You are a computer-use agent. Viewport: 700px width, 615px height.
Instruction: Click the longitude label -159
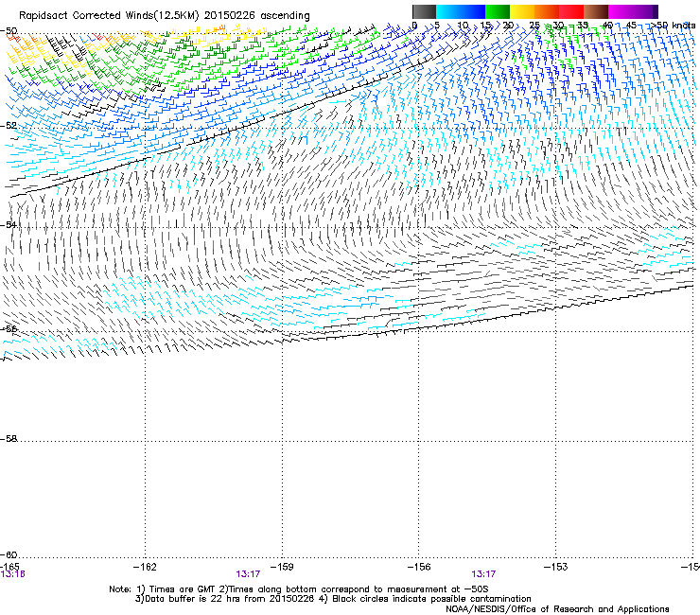pos(282,567)
